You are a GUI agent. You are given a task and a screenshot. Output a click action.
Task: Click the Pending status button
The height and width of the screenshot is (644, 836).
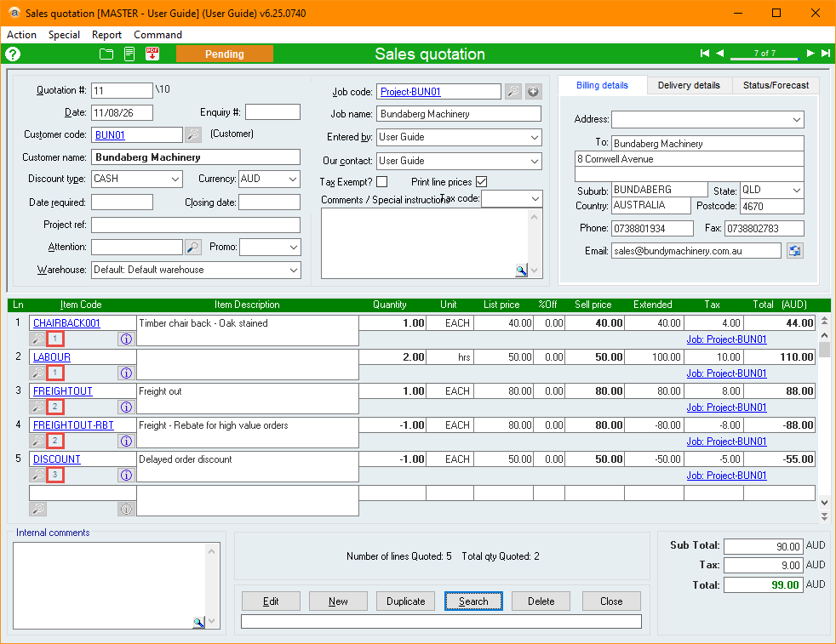pos(225,54)
